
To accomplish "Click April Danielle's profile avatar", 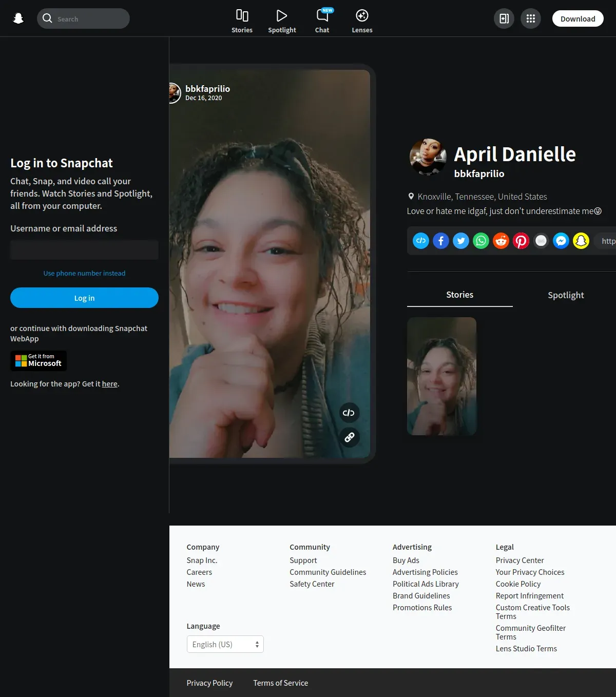I will point(428,157).
